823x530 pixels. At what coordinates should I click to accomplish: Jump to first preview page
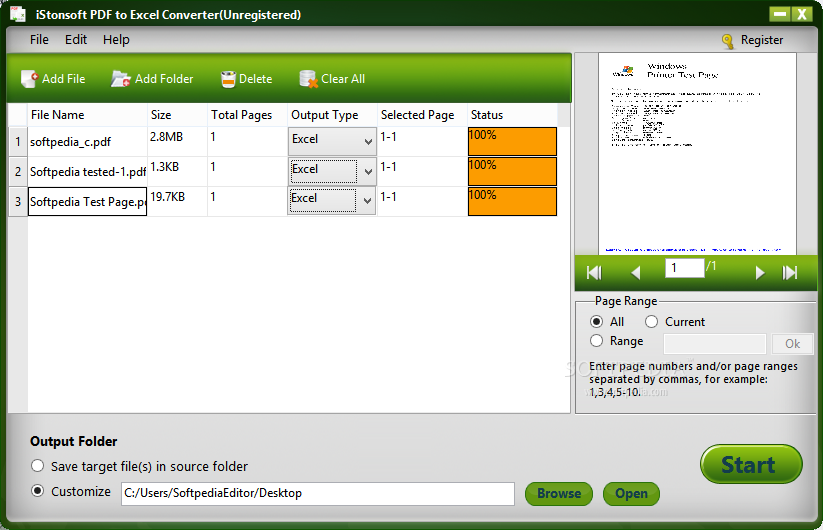pyautogui.click(x=594, y=272)
